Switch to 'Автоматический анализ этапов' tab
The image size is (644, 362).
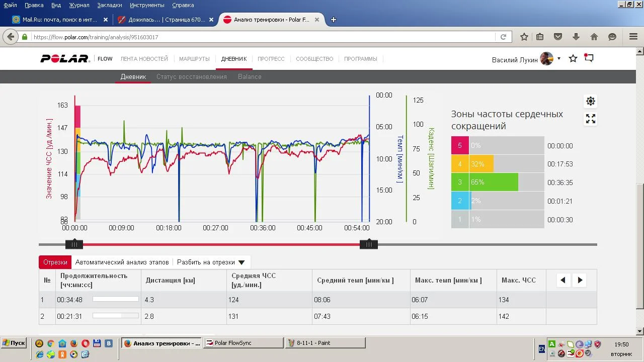point(122,262)
